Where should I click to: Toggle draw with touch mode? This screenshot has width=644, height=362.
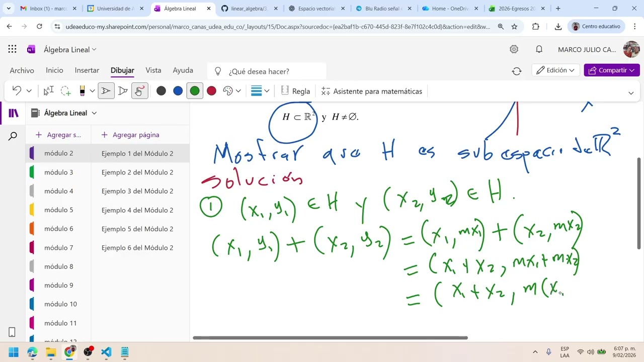coord(139,91)
